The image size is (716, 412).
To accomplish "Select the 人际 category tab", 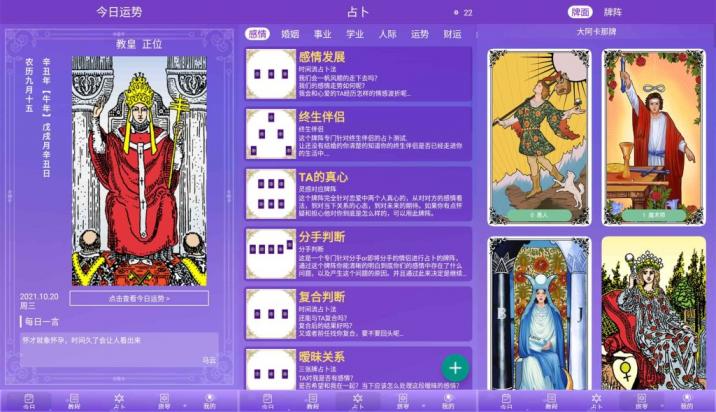I will [x=387, y=34].
